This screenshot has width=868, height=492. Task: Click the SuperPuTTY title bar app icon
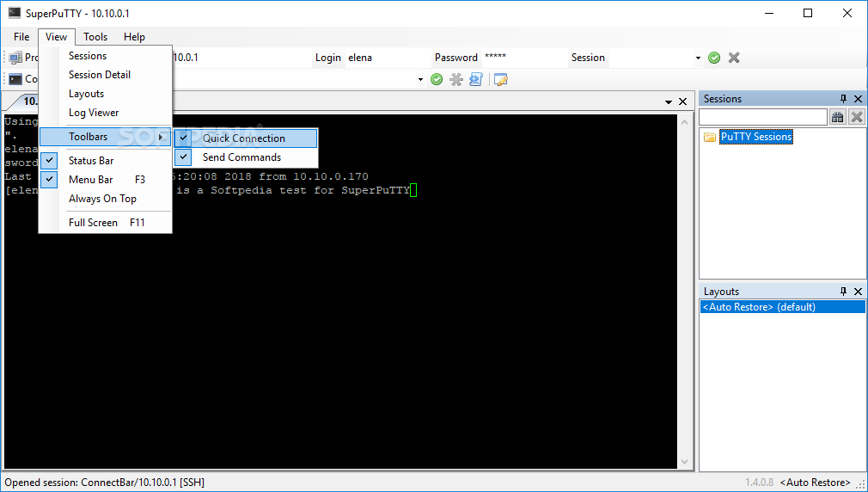[x=15, y=13]
